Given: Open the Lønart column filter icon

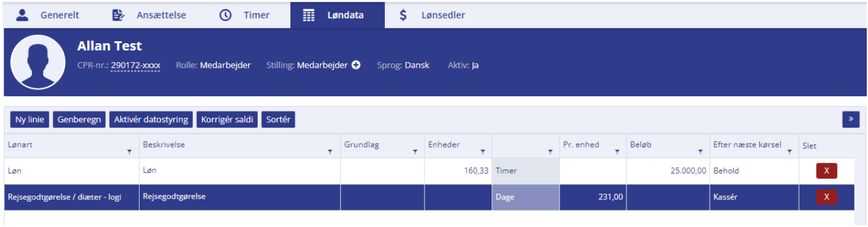Looking at the screenshot, I should click(129, 151).
